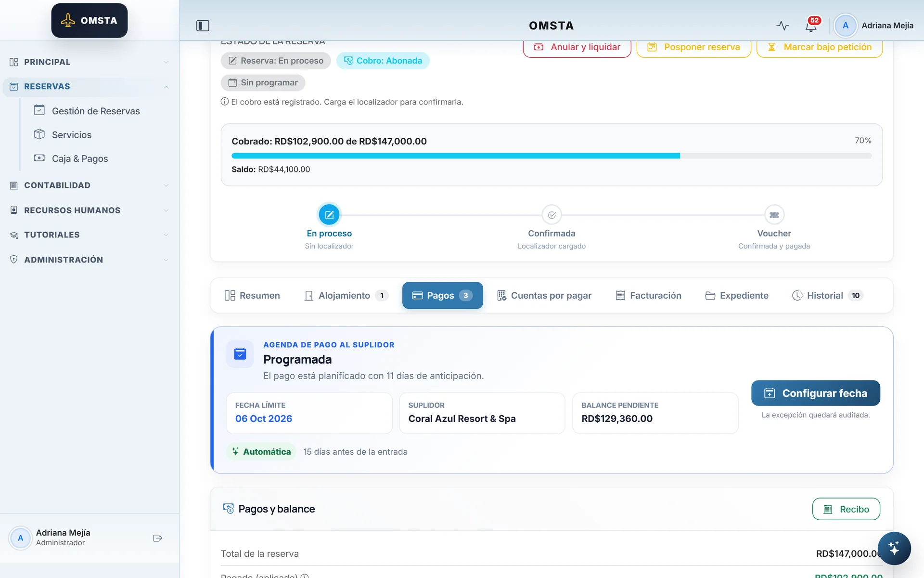Click the 70% progress label

[x=863, y=141]
